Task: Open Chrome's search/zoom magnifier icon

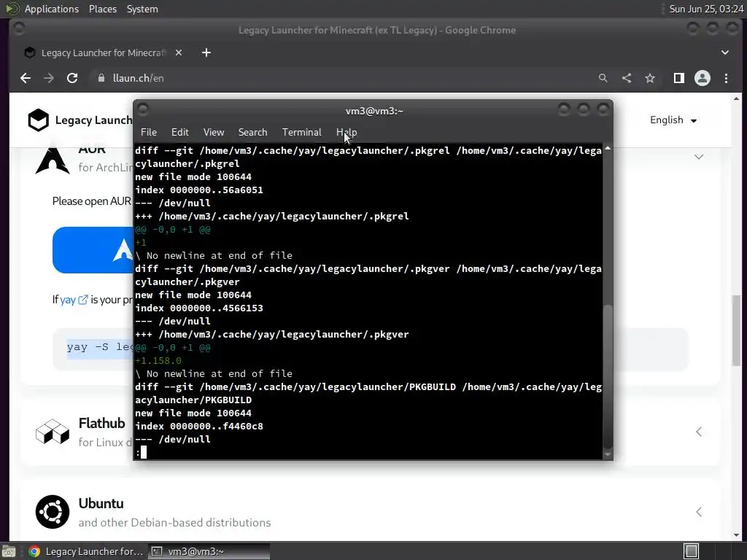Action: pyautogui.click(x=603, y=78)
